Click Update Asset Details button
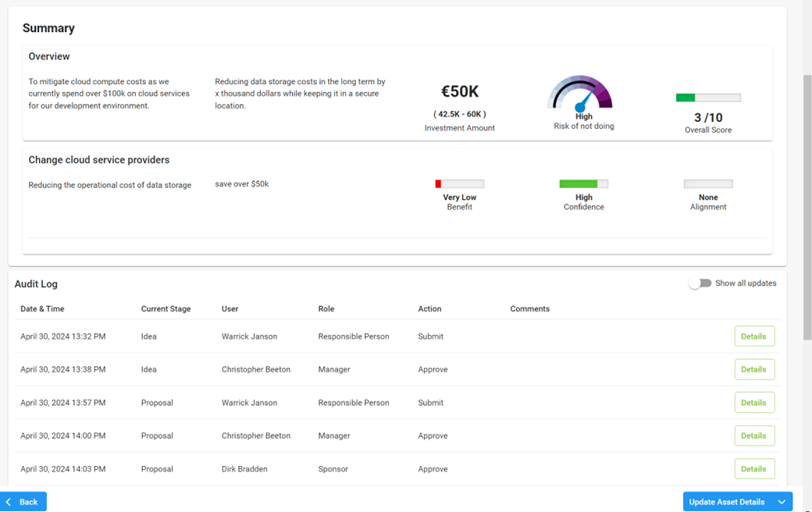This screenshot has width=812, height=512. pyautogui.click(x=727, y=501)
